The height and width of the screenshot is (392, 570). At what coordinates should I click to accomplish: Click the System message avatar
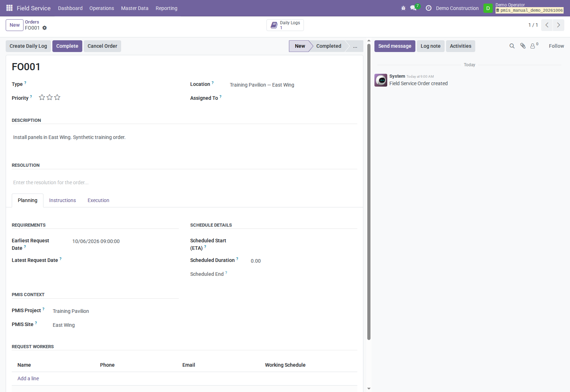(381, 80)
